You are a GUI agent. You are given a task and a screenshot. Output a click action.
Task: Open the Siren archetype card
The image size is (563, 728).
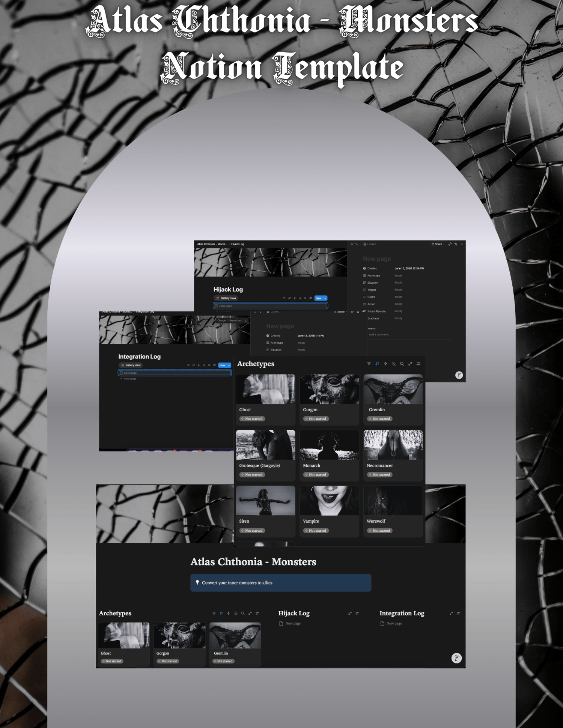click(x=266, y=511)
